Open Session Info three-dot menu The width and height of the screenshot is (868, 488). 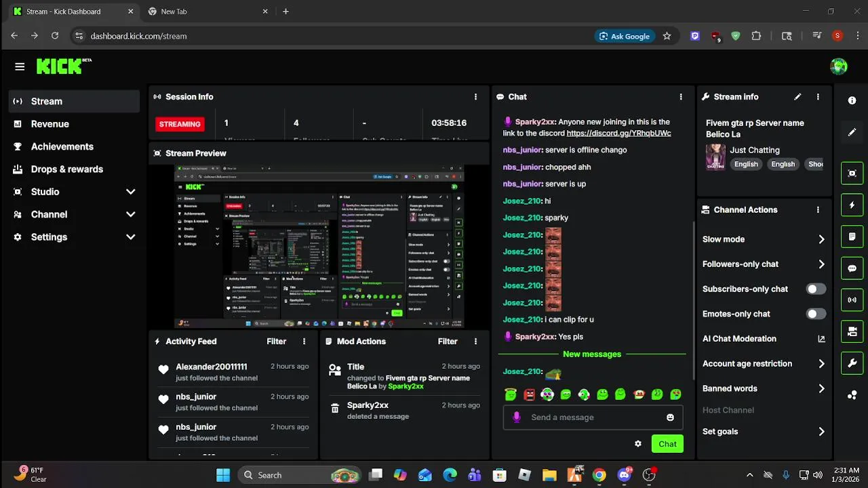point(475,97)
